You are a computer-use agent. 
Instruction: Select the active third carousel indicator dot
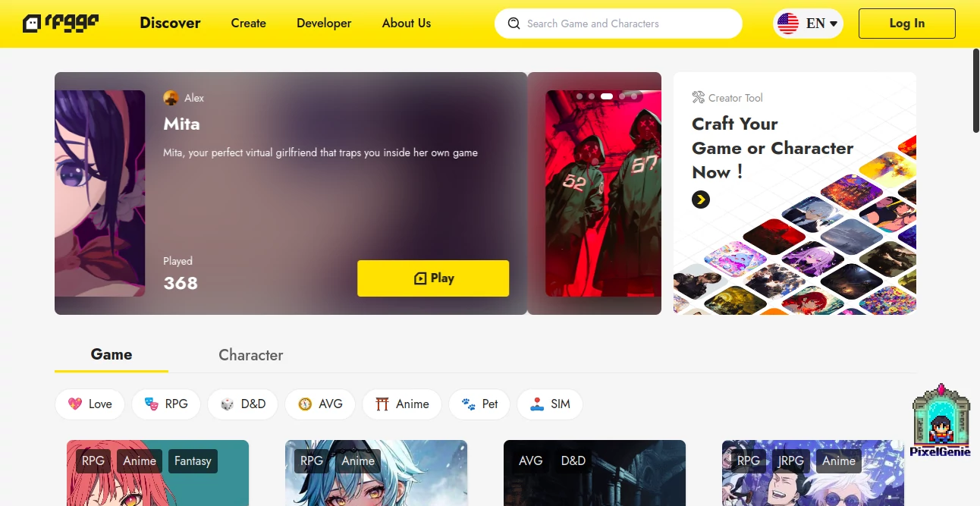coord(607,96)
